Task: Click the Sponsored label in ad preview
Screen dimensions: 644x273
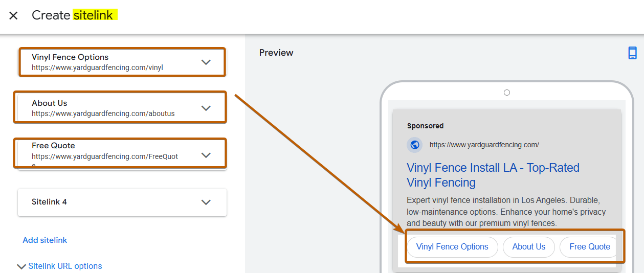Action: (x=425, y=126)
